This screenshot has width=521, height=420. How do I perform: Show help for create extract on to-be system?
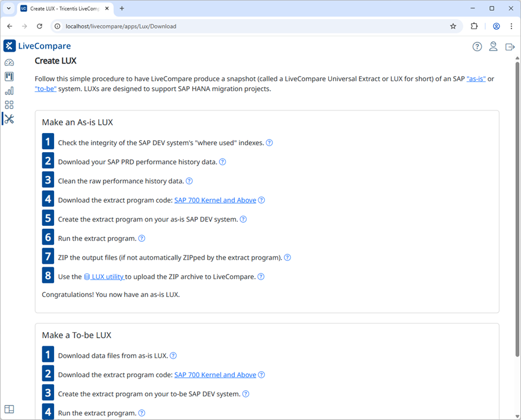[246, 394]
